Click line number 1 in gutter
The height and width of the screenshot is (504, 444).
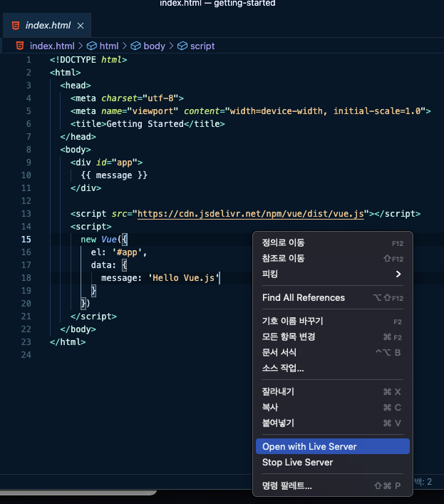(29, 60)
